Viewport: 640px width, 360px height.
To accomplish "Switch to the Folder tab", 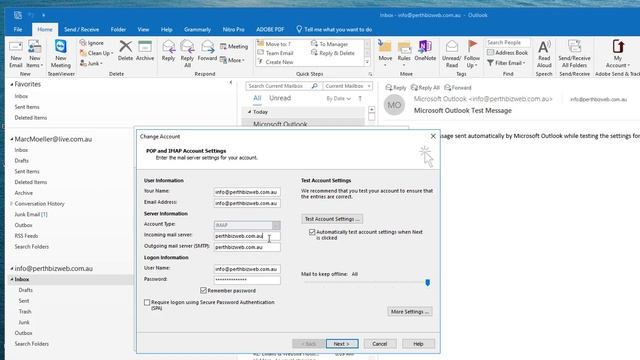I will click(118, 29).
